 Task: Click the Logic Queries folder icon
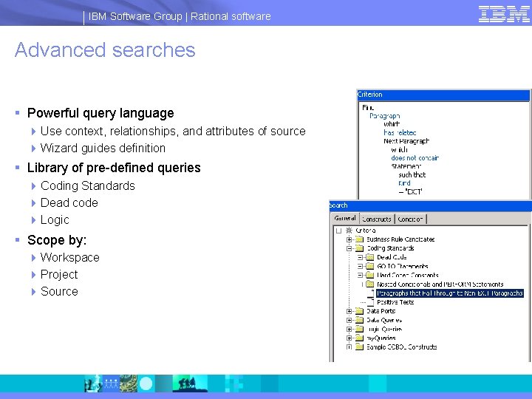tap(359, 329)
